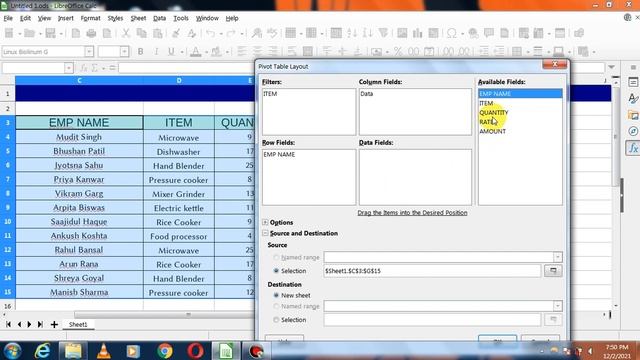This screenshot has width=640, height=360.
Task: Click the Add new sheet plus icon
Action: [54, 324]
